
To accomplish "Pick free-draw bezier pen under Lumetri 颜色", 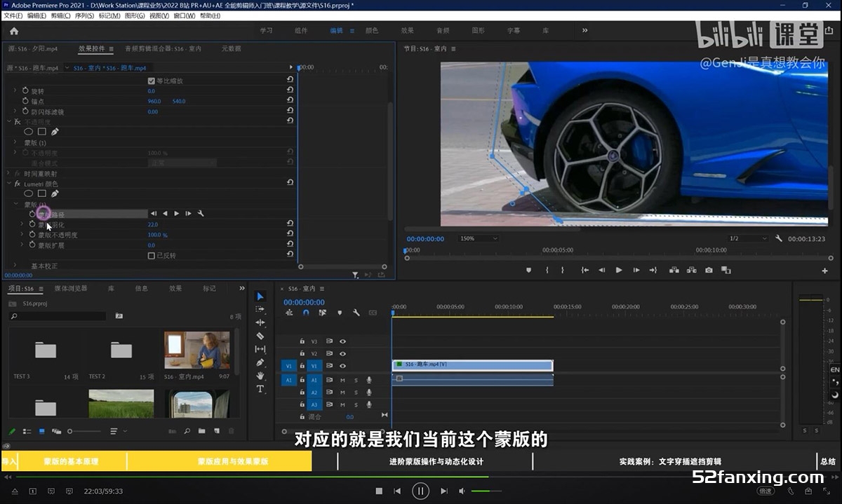I will coord(55,193).
